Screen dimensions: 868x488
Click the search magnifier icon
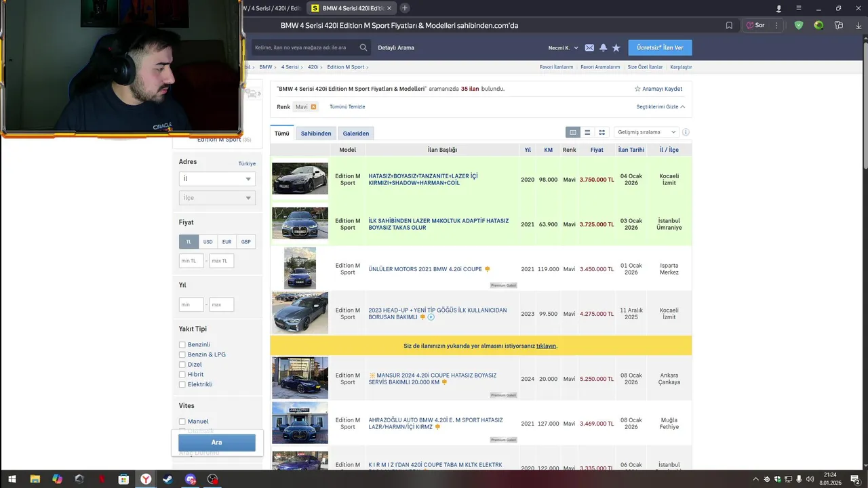tap(363, 47)
